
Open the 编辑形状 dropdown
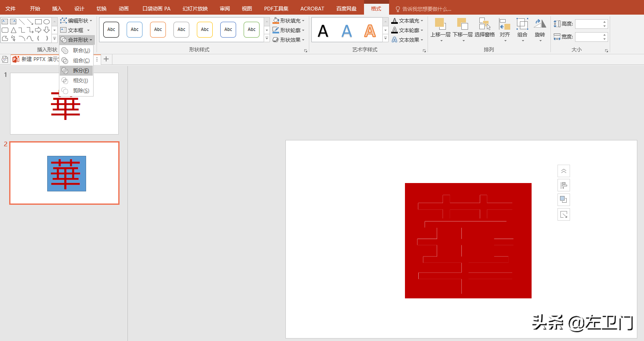76,20
